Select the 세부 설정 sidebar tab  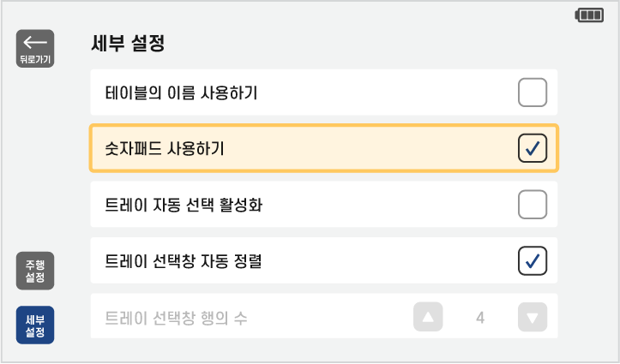pyautogui.click(x=35, y=325)
